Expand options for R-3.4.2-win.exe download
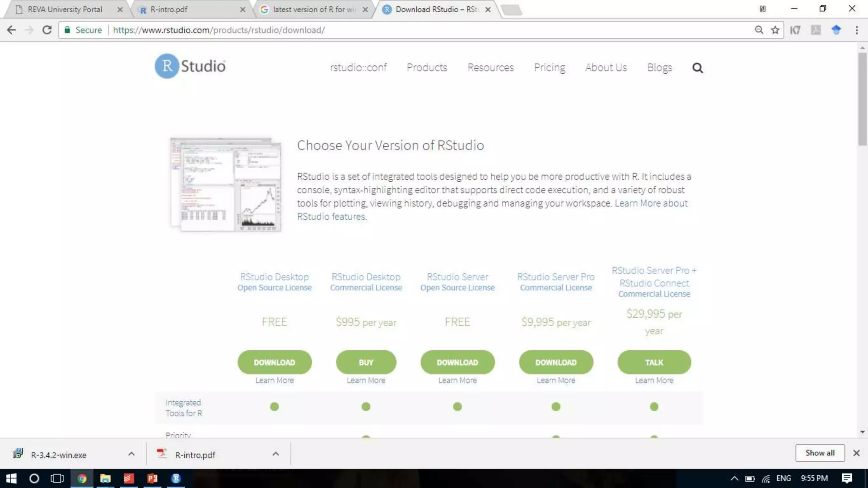This screenshot has height=488, width=868. 131,454
